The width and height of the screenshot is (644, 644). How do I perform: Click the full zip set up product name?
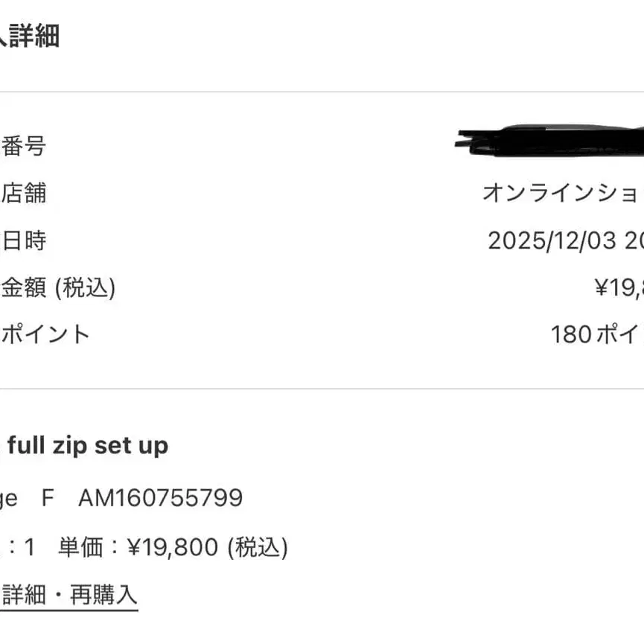(x=88, y=446)
